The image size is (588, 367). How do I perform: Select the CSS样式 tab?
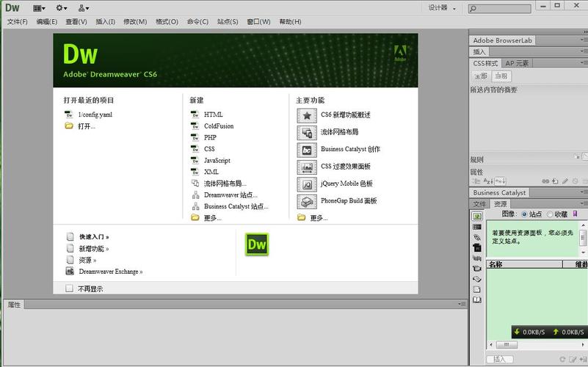(485, 63)
